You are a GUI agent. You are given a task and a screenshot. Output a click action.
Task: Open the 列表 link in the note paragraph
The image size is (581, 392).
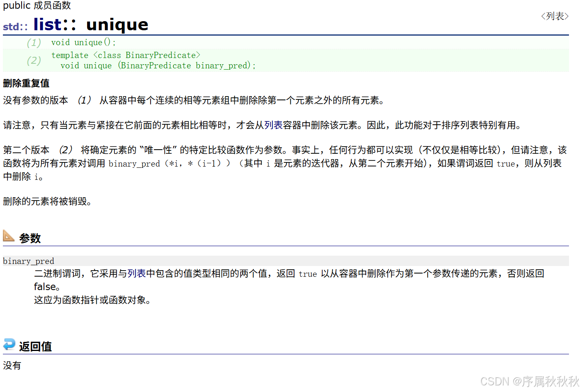272,125
